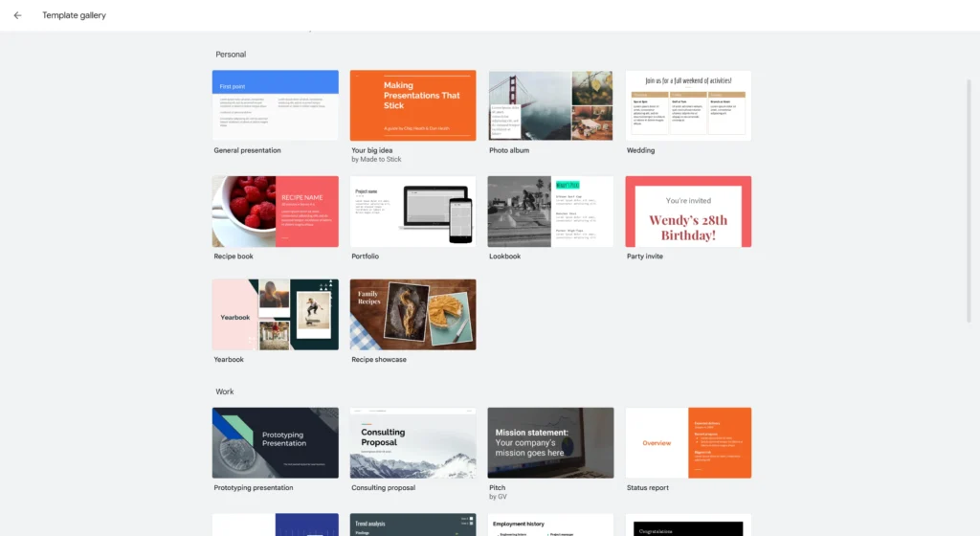Open the General presentation template thumbnail

pyautogui.click(x=275, y=105)
